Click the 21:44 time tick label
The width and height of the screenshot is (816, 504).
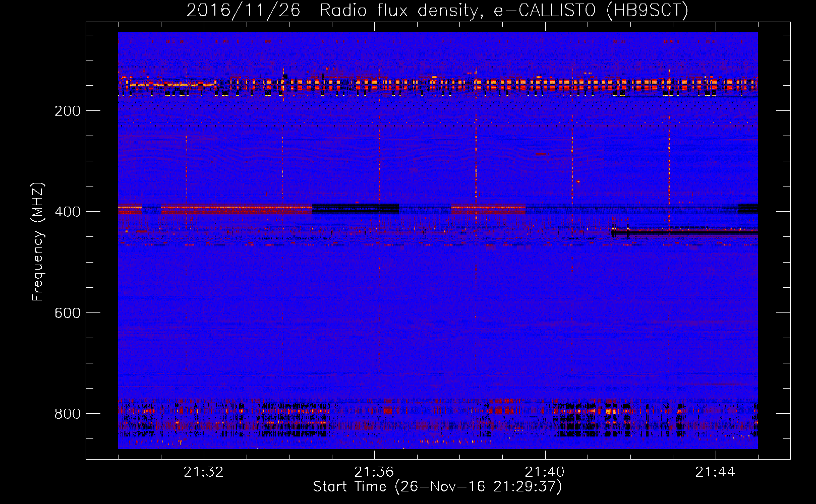(x=715, y=472)
